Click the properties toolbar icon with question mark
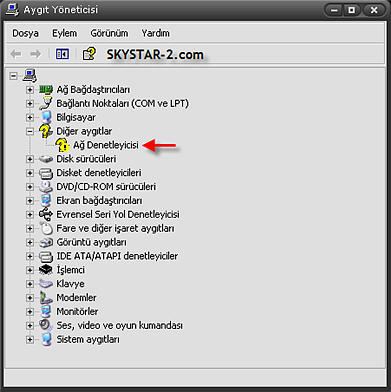 89,54
